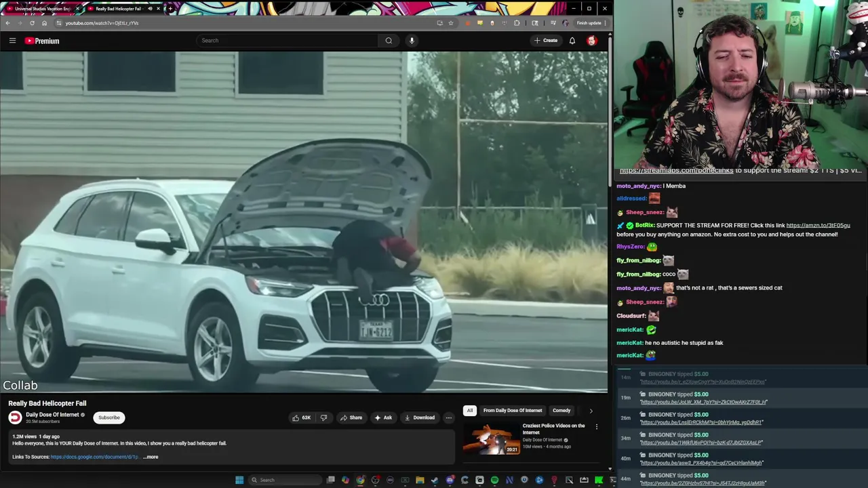Open the Windows Start menu
Viewport: 868px width, 488px height.
(239, 480)
